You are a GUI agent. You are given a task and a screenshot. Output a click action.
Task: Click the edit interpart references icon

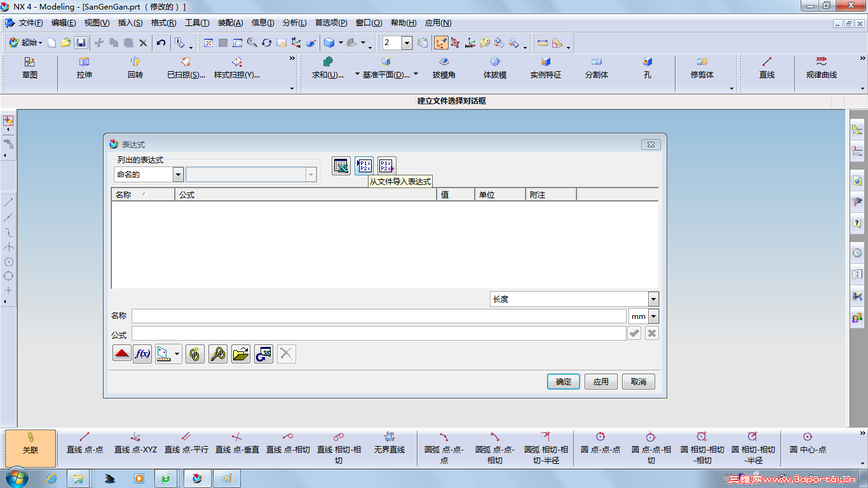pyautogui.click(x=218, y=354)
